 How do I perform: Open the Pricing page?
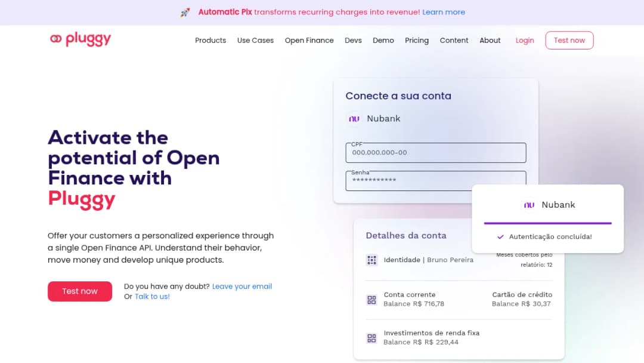(417, 40)
